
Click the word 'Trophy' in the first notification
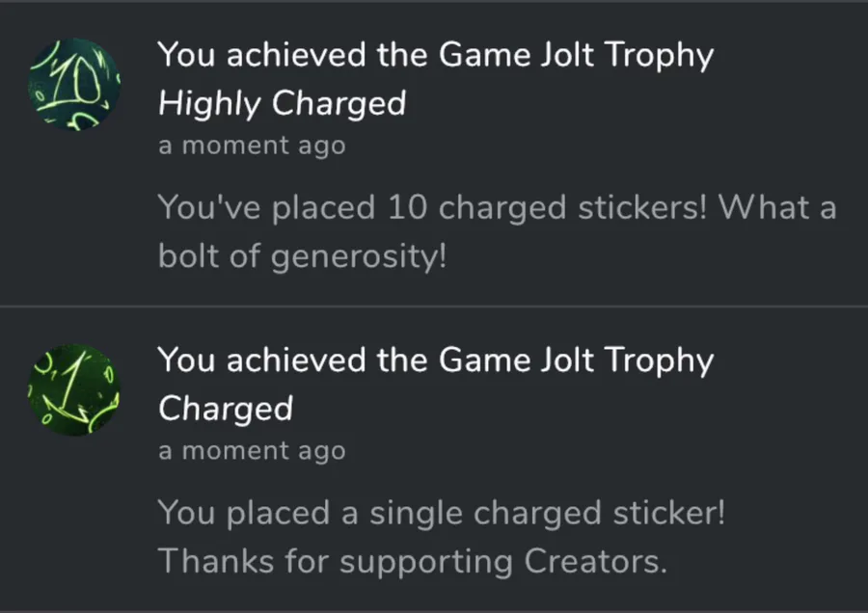click(660, 56)
